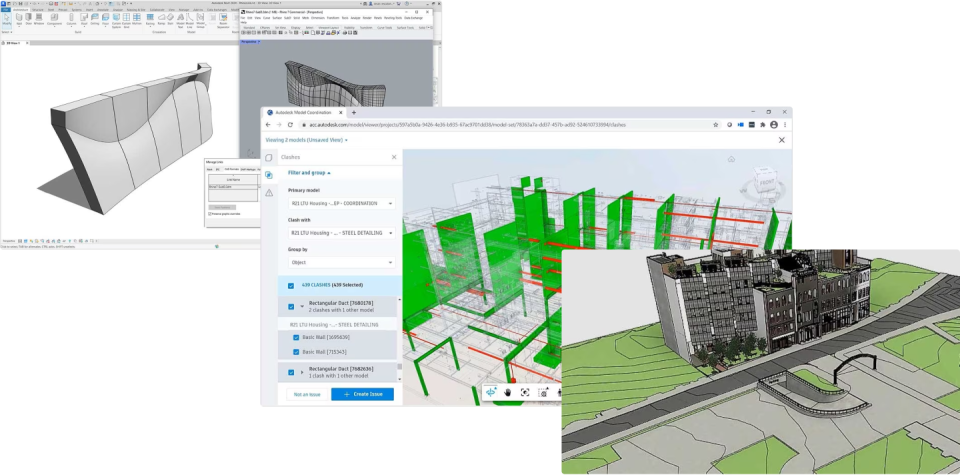Viewport: 960px width, 475px height.
Task: Open the Primary model dropdown
Action: (341, 203)
